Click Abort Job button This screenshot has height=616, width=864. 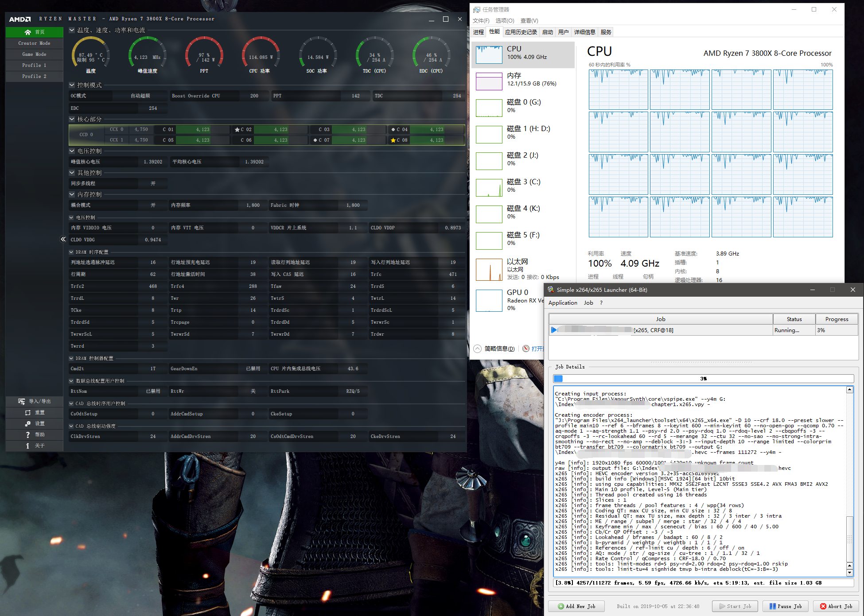(x=836, y=606)
